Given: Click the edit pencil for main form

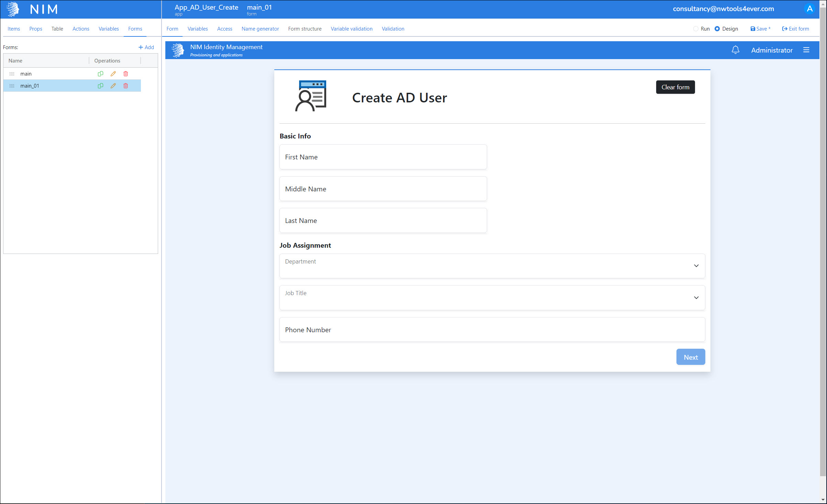Looking at the screenshot, I should 113,74.
